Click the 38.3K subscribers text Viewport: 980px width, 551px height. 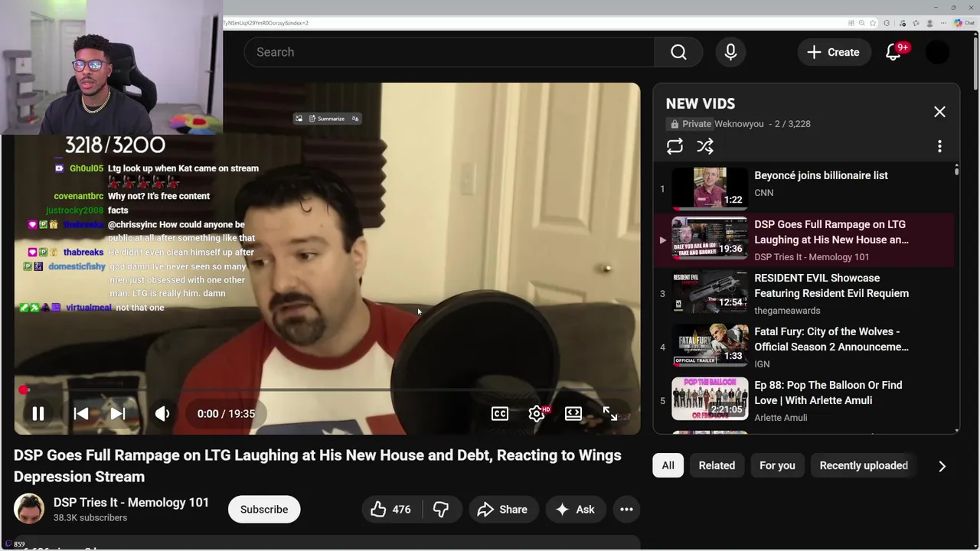(x=90, y=518)
